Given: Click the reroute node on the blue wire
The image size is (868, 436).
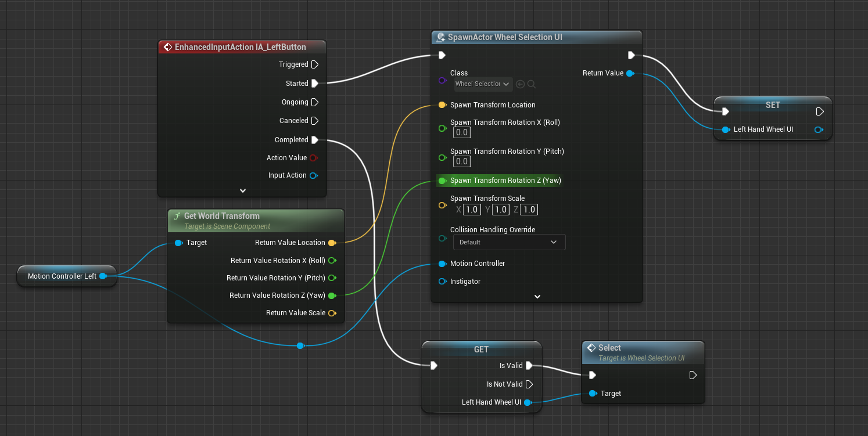Looking at the screenshot, I should [x=300, y=346].
